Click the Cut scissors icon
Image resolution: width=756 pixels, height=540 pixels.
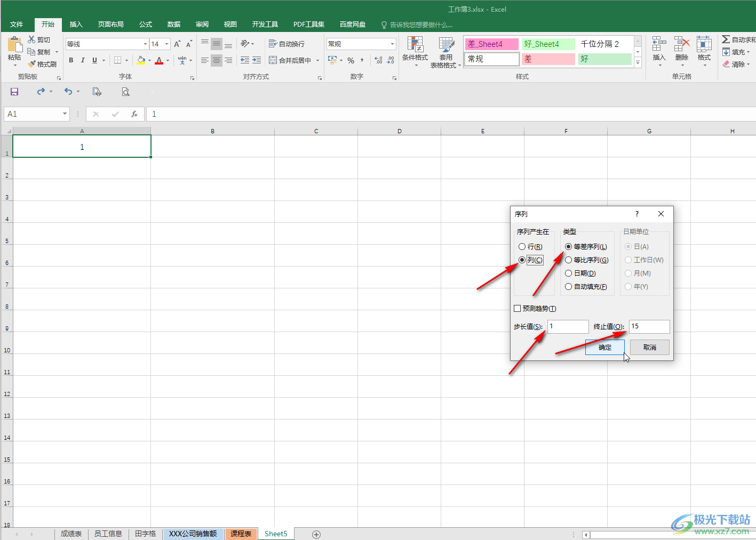31,39
